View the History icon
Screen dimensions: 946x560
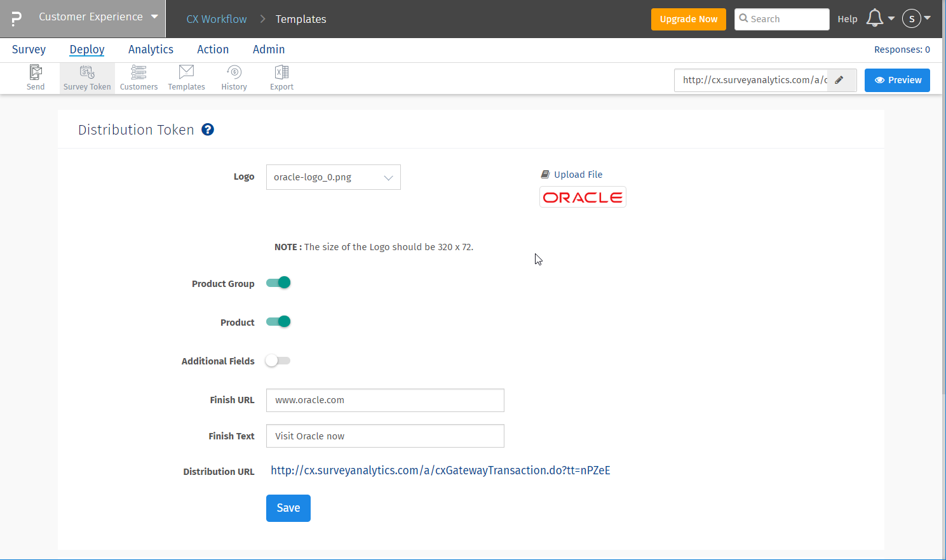[234, 78]
